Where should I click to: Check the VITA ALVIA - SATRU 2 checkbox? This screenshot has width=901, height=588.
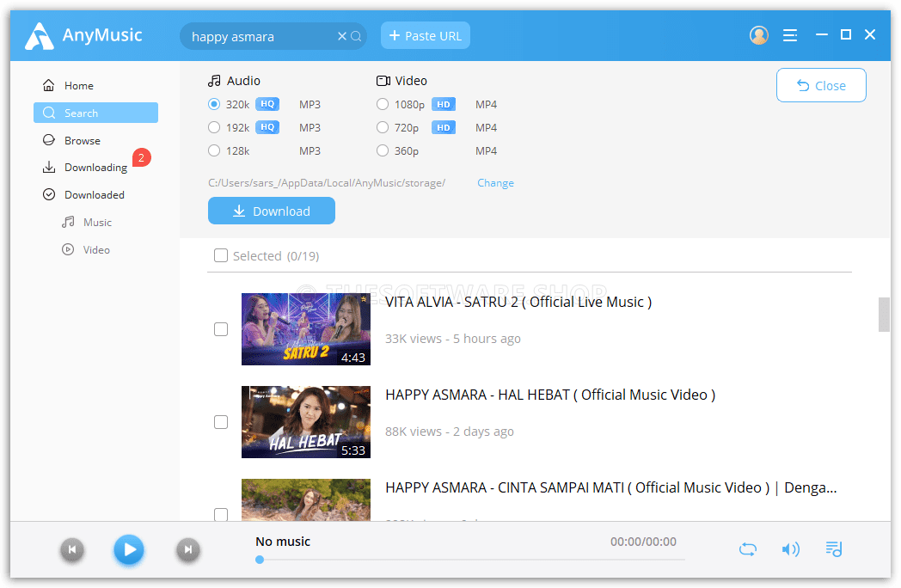(x=221, y=329)
